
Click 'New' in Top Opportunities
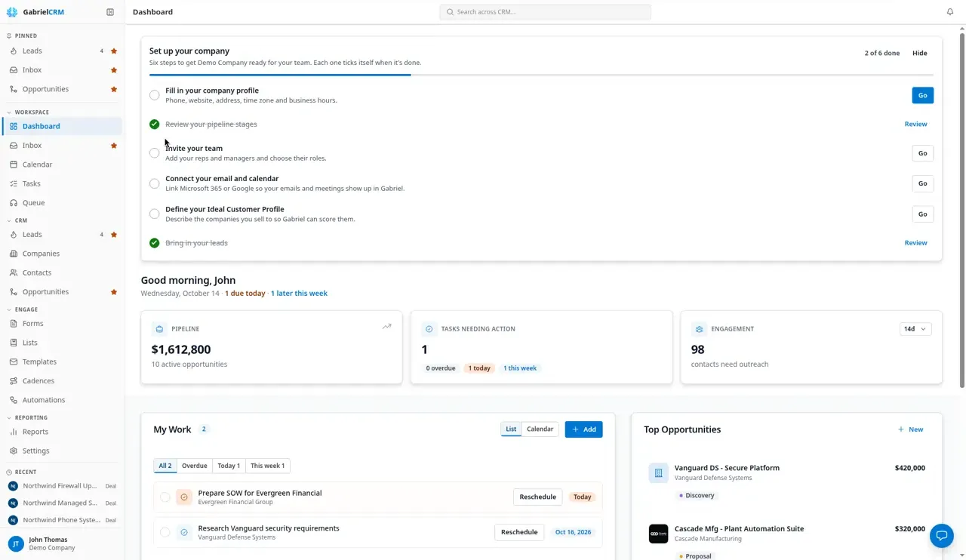(x=910, y=429)
